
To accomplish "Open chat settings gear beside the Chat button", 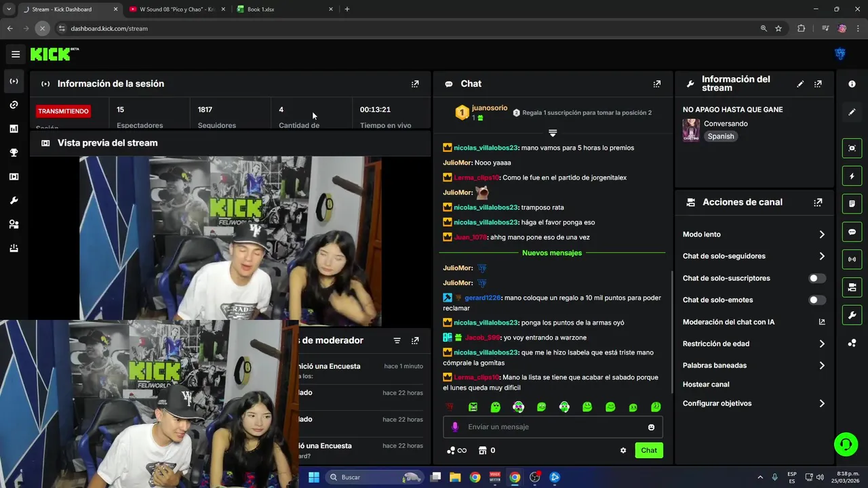I will tap(623, 450).
